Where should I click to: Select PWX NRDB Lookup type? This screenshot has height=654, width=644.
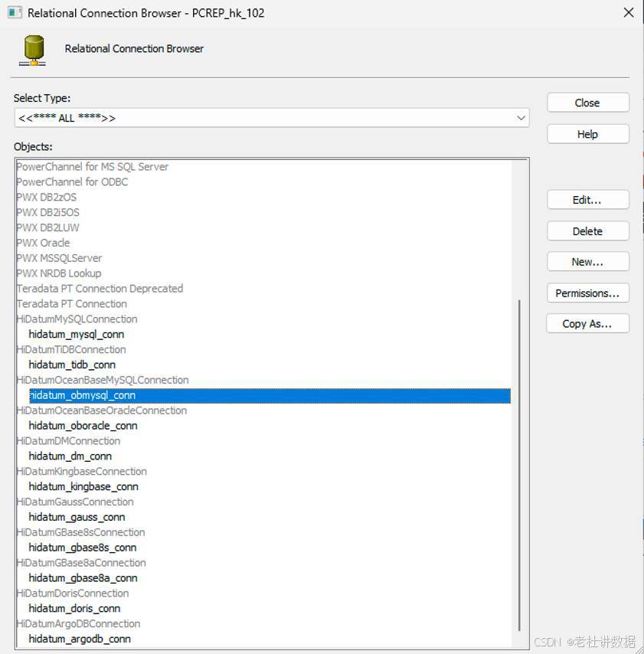click(x=59, y=273)
